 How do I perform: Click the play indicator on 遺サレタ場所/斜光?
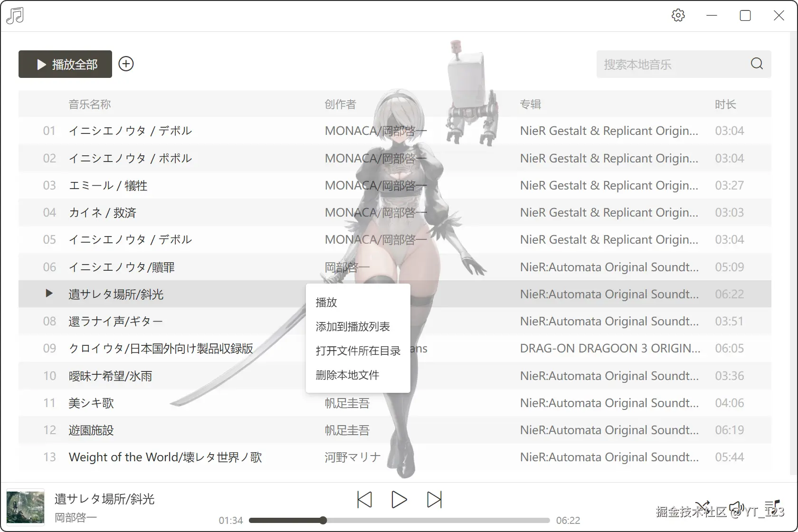(x=48, y=294)
